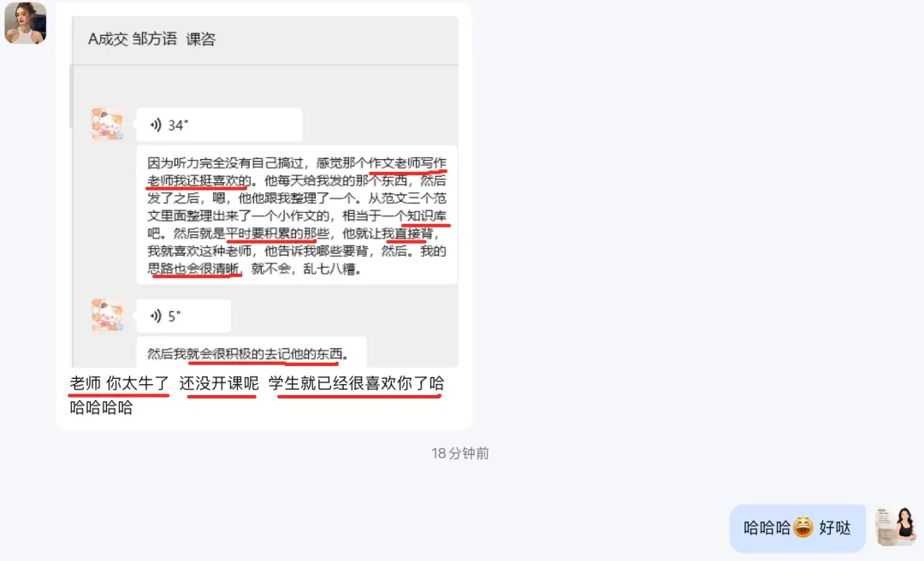Screen dimensions: 924x561
Task: Click the laughing emoji in the reply
Action: pyautogui.click(x=803, y=528)
